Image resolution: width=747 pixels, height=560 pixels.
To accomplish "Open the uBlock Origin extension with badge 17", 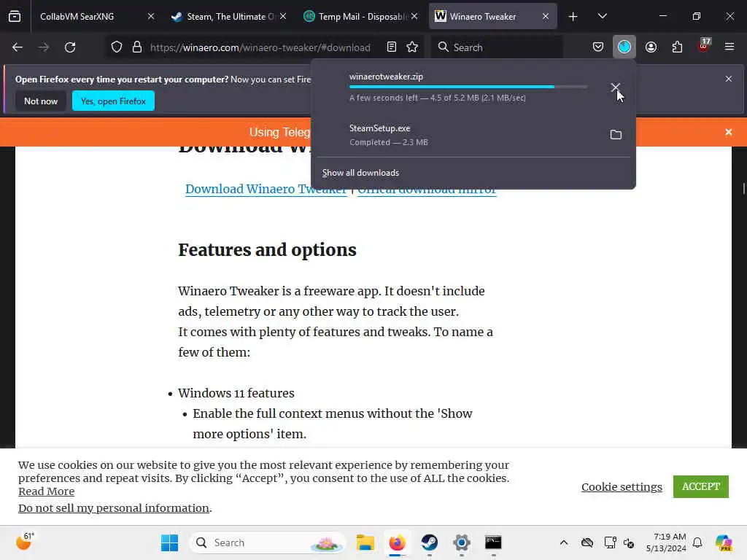I will point(704,46).
